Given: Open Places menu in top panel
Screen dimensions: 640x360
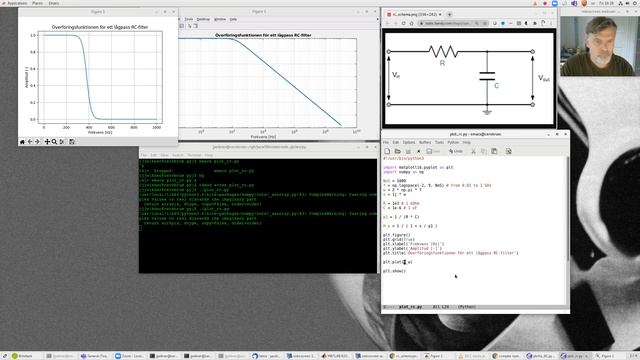Looking at the screenshot, I should click(37, 3).
